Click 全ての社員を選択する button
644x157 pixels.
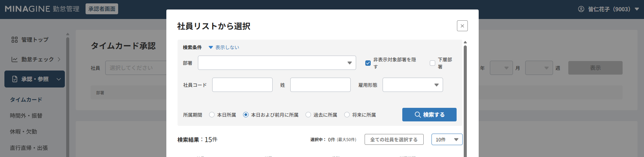(394, 139)
